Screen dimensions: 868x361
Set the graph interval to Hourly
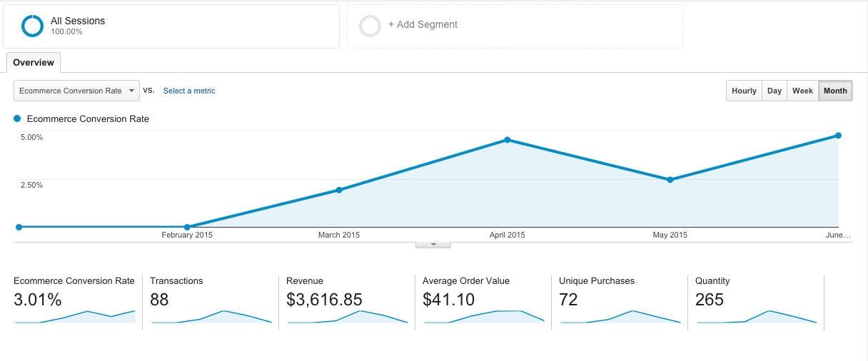[x=744, y=91]
